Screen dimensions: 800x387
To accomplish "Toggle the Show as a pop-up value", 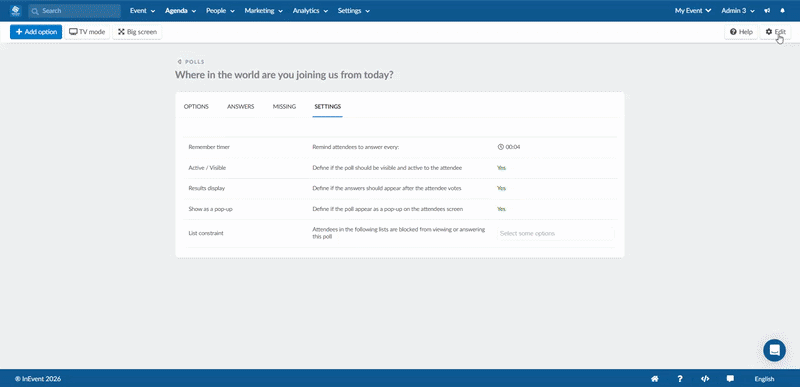I will coord(502,209).
